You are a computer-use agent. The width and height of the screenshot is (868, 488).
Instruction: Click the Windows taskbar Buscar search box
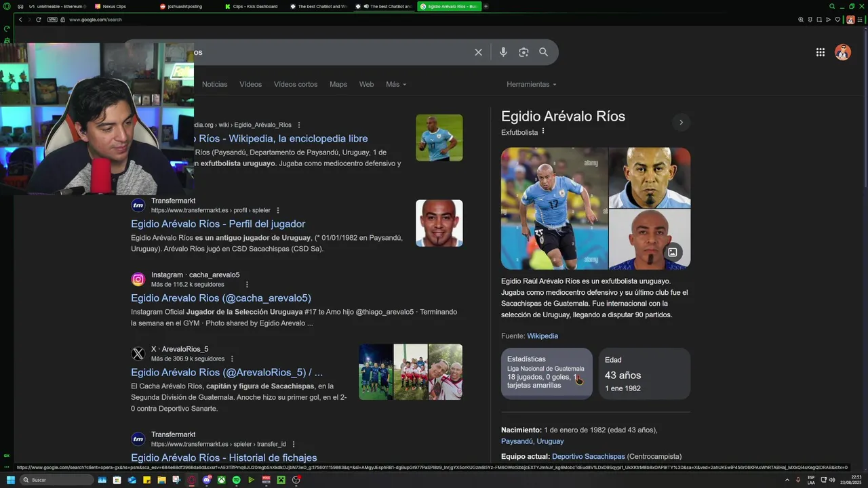[x=56, y=480]
